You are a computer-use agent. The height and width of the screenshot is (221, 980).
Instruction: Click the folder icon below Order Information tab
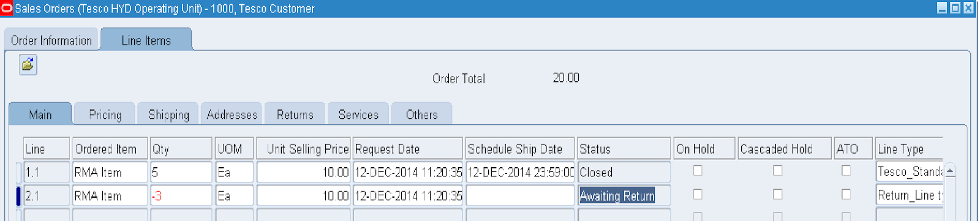pyautogui.click(x=28, y=64)
